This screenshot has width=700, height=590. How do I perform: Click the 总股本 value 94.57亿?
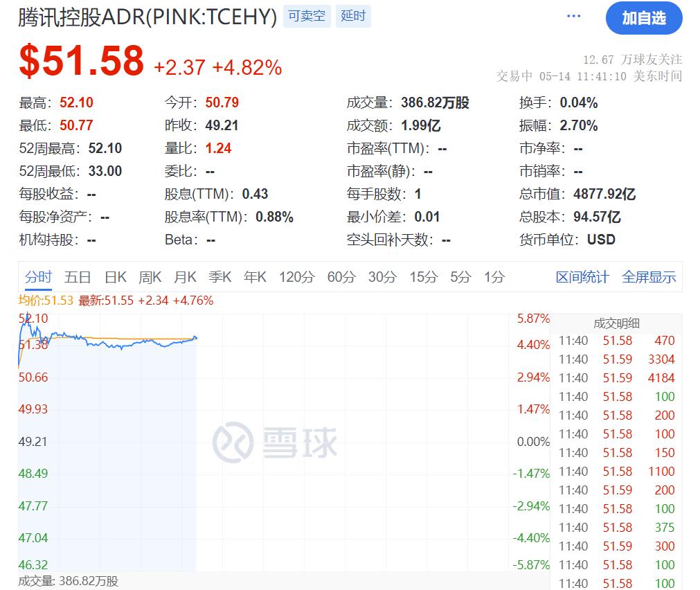point(597,217)
